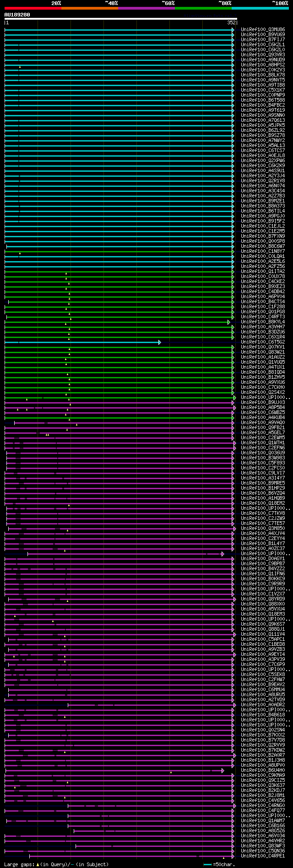
Task: Select hit label UniRef100_A9EYI4
Action: [x=263, y=654]
